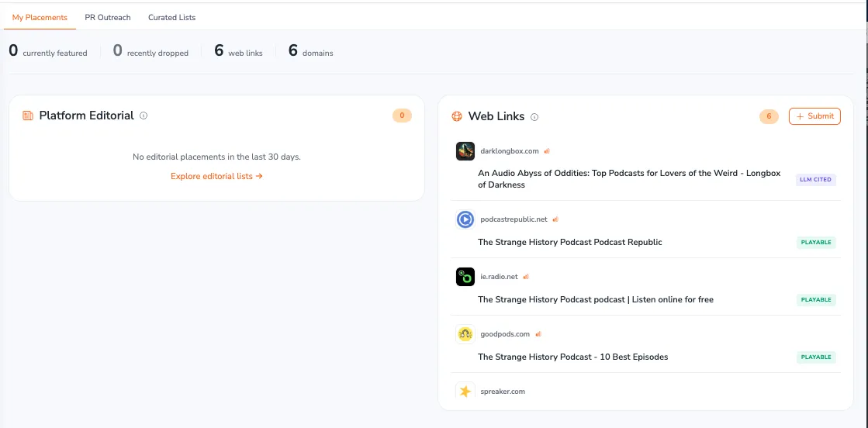Click the currently featured stat
Screen dimensions: 868x428
pyautogui.click(x=48, y=51)
